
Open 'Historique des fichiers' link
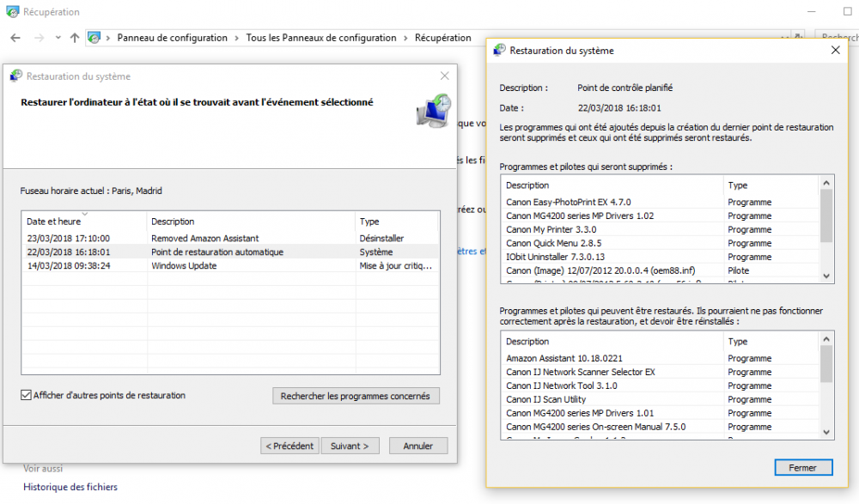tap(70, 487)
